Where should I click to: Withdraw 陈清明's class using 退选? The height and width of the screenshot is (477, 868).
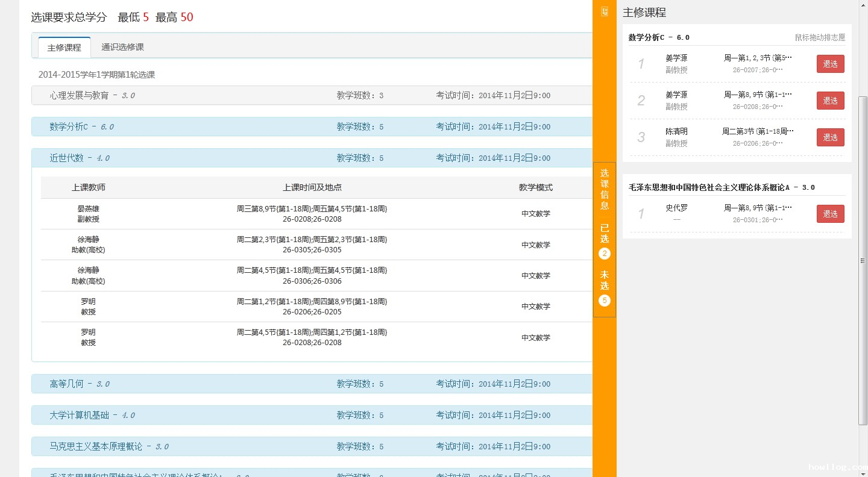tap(830, 137)
